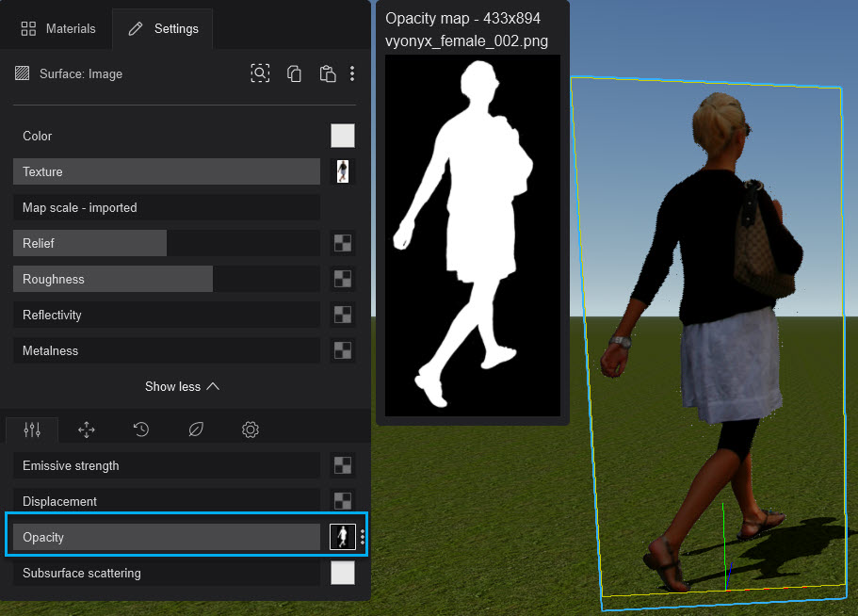Expand the Map scale - imported setting
Viewport: 858px width, 616px height.
(166, 206)
